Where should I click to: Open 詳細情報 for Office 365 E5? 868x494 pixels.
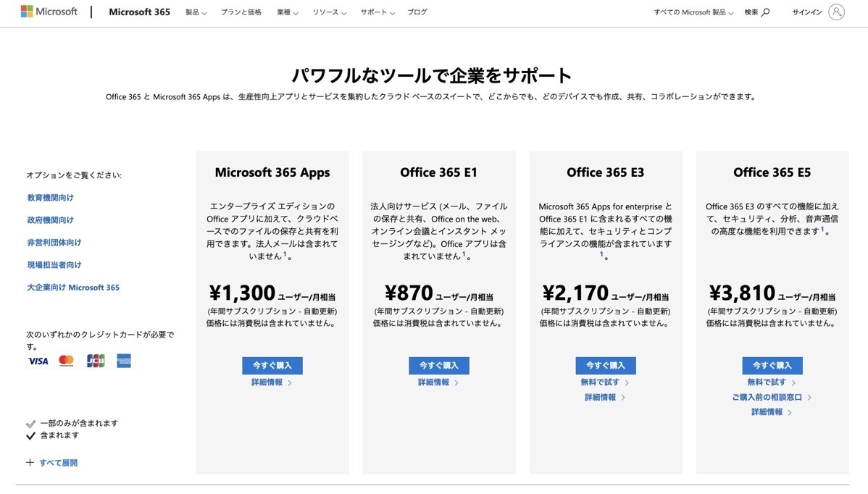click(771, 412)
